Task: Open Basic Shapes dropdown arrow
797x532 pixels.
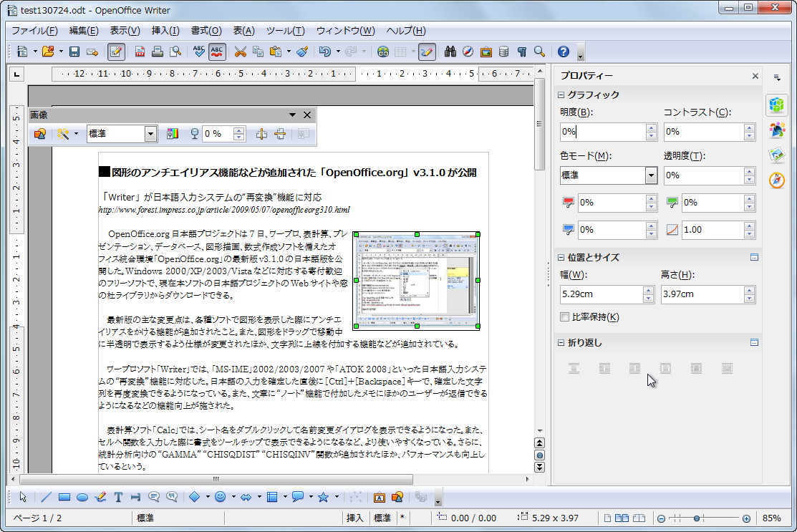Action: click(208, 497)
